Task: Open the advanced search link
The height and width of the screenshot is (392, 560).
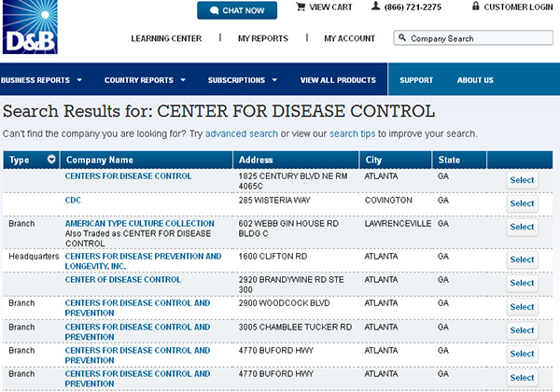Action: pos(241,134)
